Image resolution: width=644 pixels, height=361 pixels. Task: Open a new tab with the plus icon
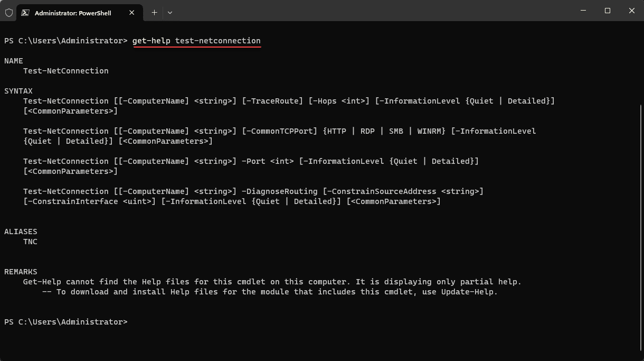click(x=154, y=12)
